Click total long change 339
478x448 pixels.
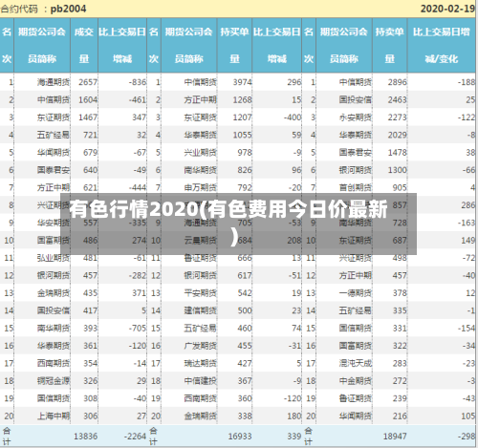point(294,437)
